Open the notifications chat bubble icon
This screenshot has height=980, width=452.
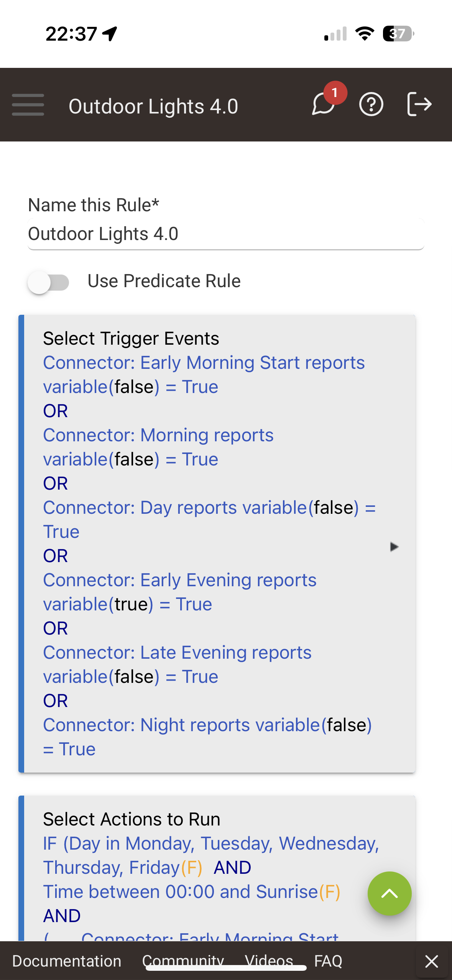(x=324, y=104)
